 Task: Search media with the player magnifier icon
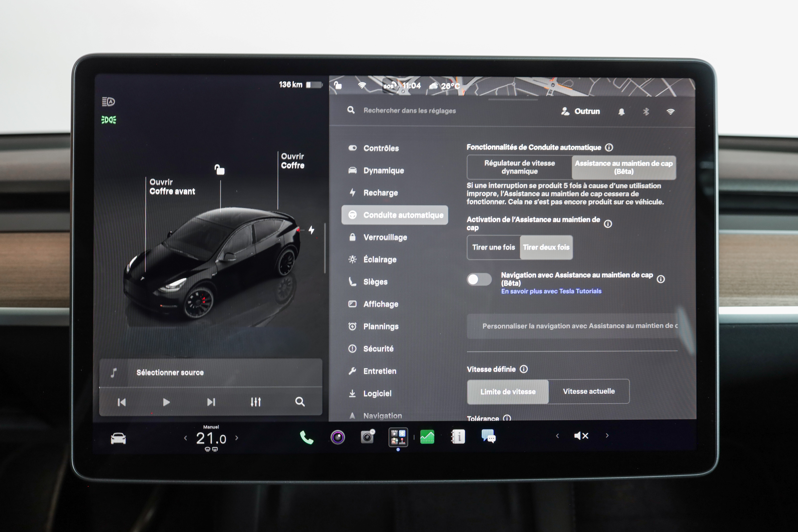point(300,402)
